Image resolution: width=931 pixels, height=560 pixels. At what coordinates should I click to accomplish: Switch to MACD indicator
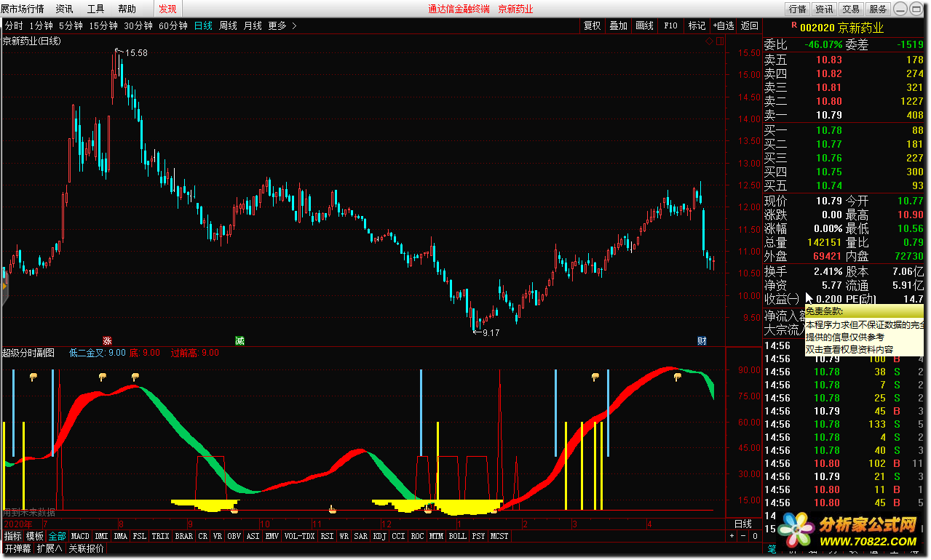pos(81,536)
